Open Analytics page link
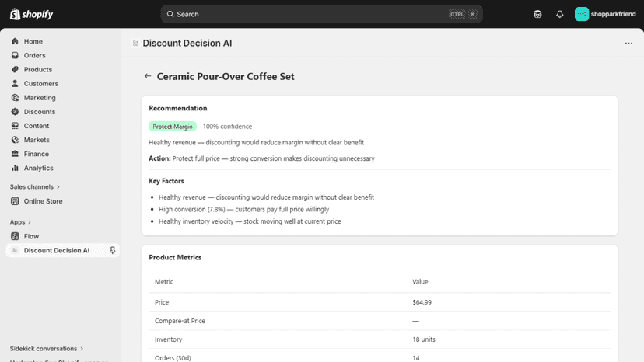Image resolution: width=644 pixels, height=362 pixels. pos(39,168)
